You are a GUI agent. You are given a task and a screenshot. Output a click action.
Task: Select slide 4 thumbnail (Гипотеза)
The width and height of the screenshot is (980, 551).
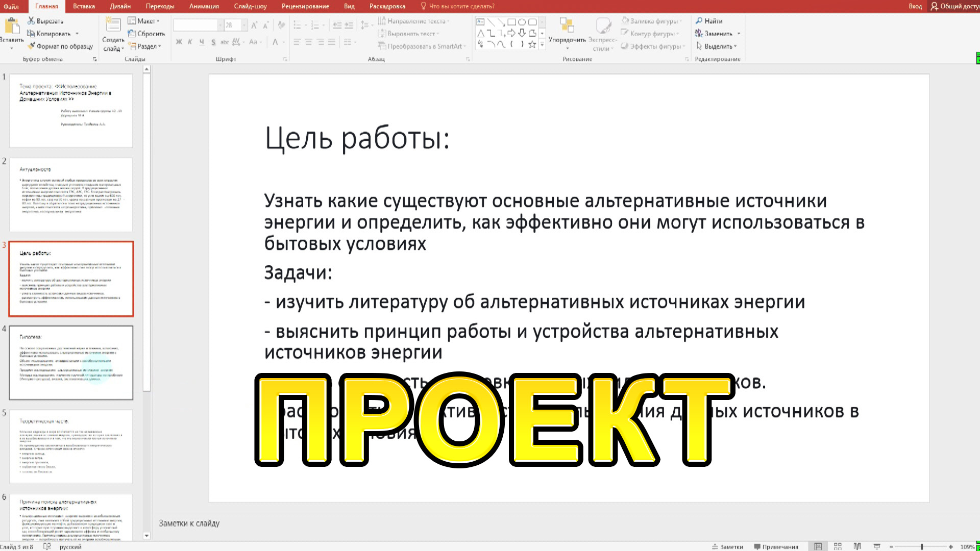coord(71,362)
